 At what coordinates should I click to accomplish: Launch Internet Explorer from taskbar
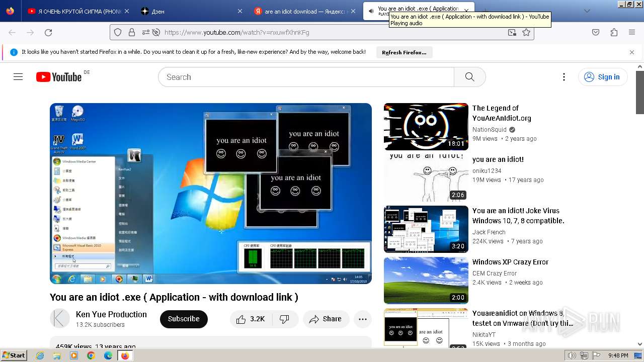[40, 355]
